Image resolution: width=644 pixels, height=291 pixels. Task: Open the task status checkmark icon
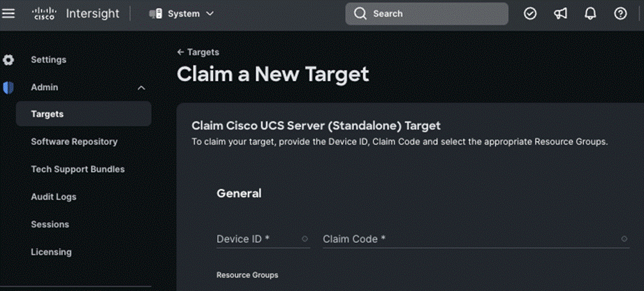coord(530,14)
